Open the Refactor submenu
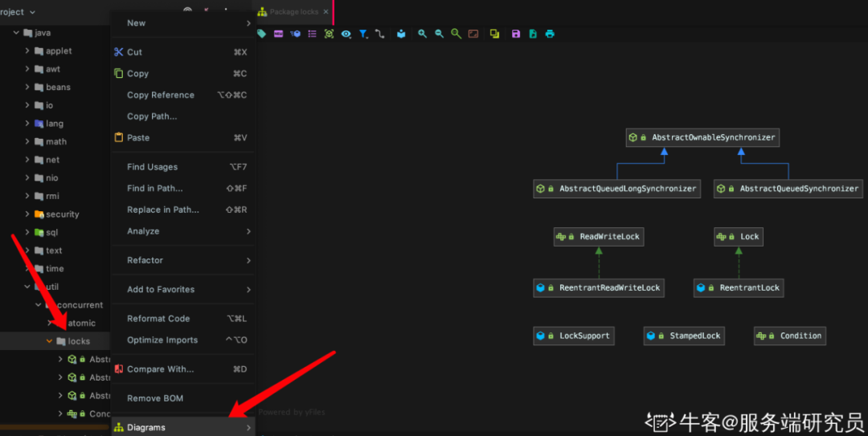868x436 pixels. coord(183,260)
